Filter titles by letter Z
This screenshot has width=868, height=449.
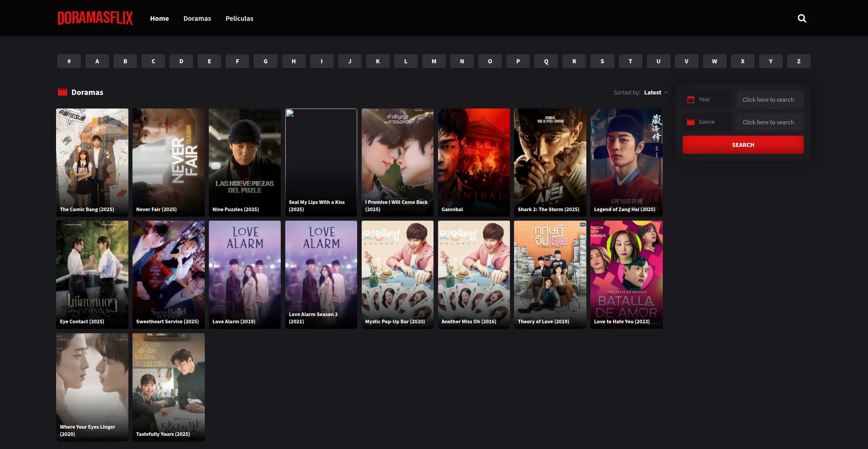tap(799, 61)
